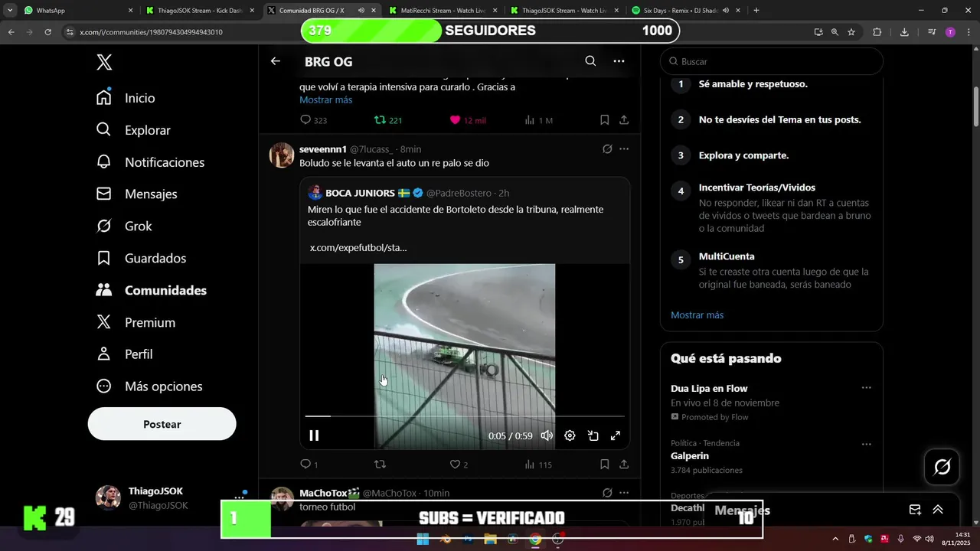
Task: Open options for Galperin trend
Action: 866,444
